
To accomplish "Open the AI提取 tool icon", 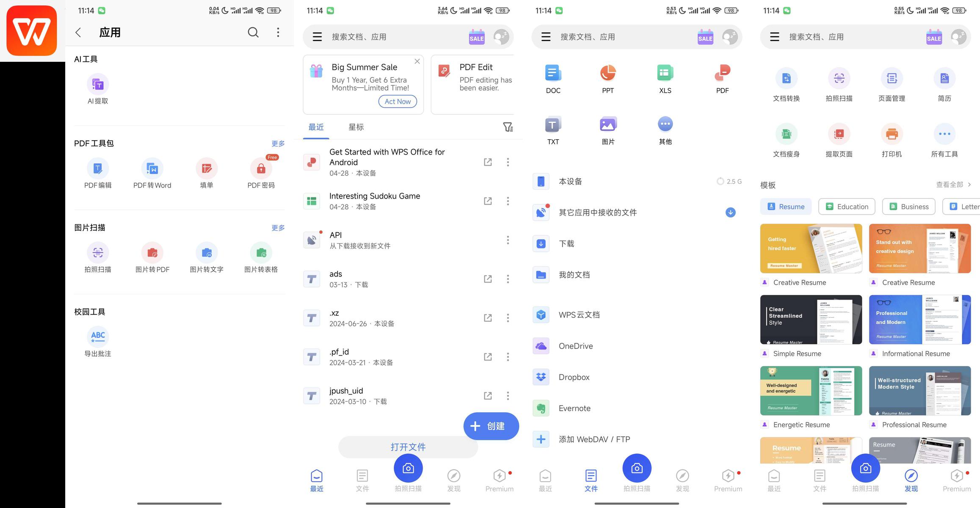I will click(98, 85).
